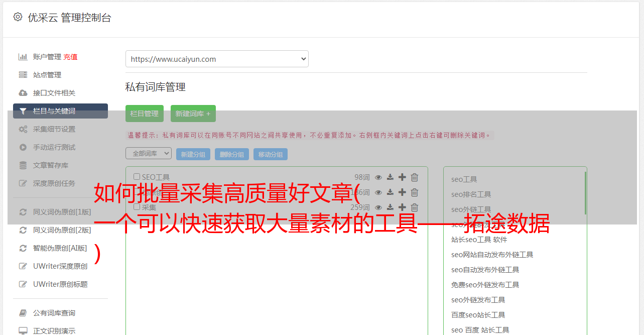Go to the UWriter深度原创 menu item

point(60,266)
